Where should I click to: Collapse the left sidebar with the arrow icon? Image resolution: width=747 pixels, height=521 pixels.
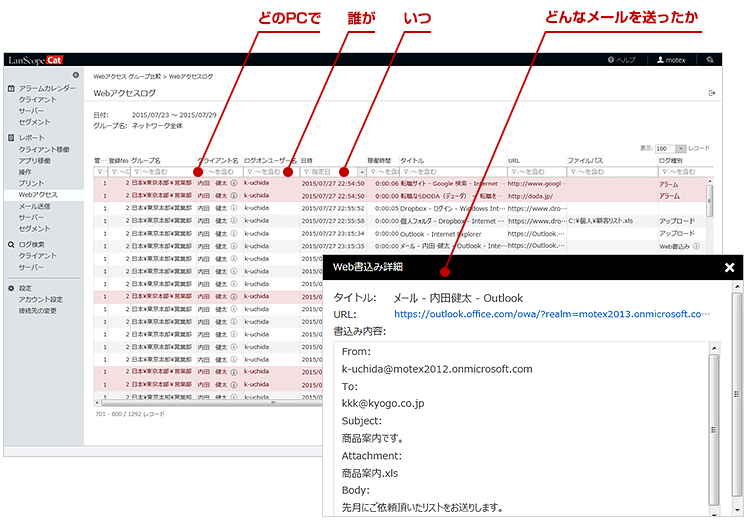click(76, 75)
